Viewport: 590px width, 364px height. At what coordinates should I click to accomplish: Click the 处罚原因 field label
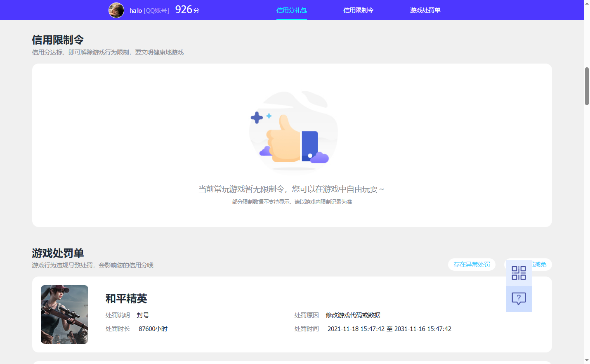pyautogui.click(x=307, y=315)
